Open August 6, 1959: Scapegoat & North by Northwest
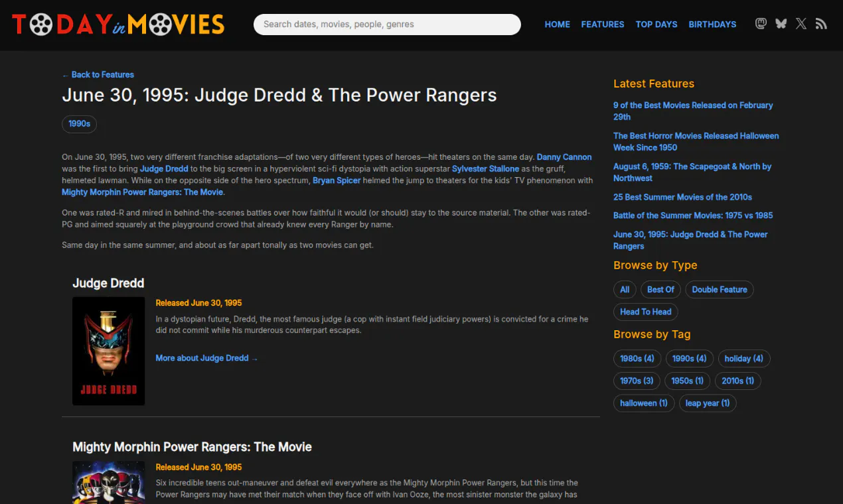 (692, 172)
